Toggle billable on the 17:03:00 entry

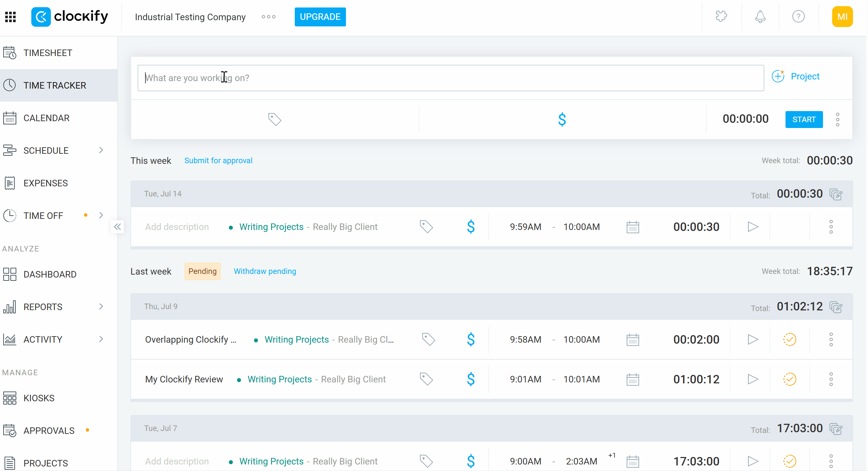coord(471,462)
